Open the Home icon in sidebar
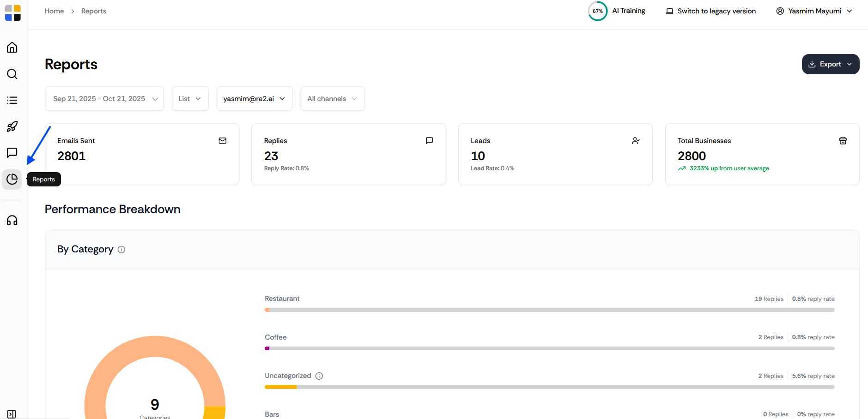This screenshot has height=419, width=868. tap(12, 48)
